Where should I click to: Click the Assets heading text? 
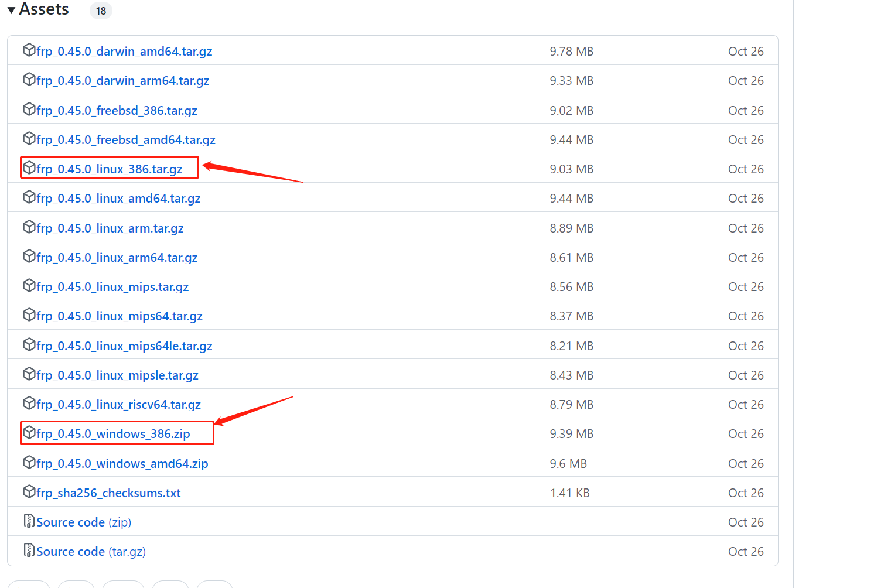click(44, 9)
